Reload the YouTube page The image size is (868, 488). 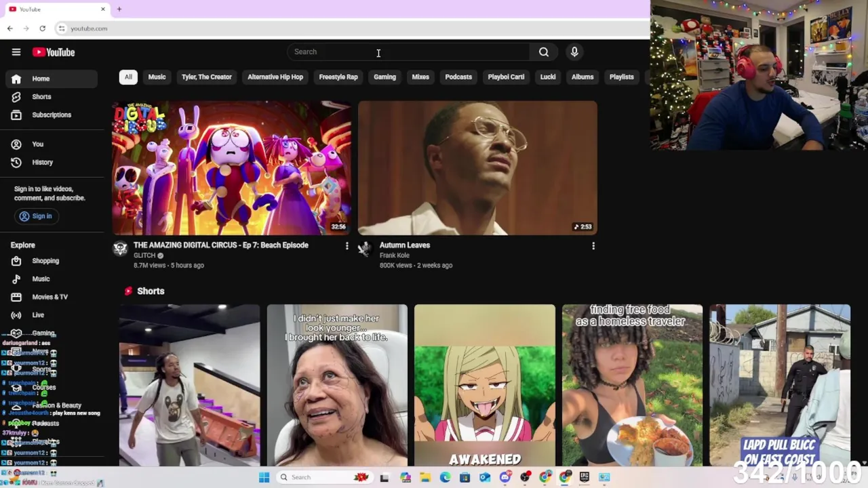(42, 28)
